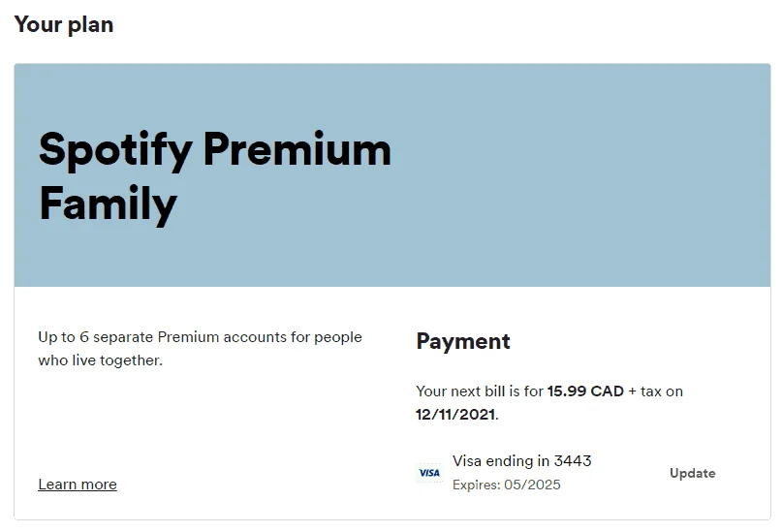Click the word Family in plan title
The width and height of the screenshot is (782, 532).
click(109, 203)
